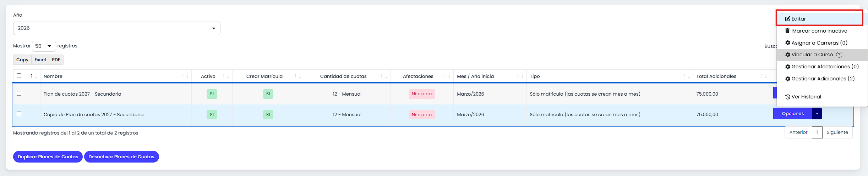Expand the Opciones caret on the Copia row

pyautogui.click(x=817, y=113)
